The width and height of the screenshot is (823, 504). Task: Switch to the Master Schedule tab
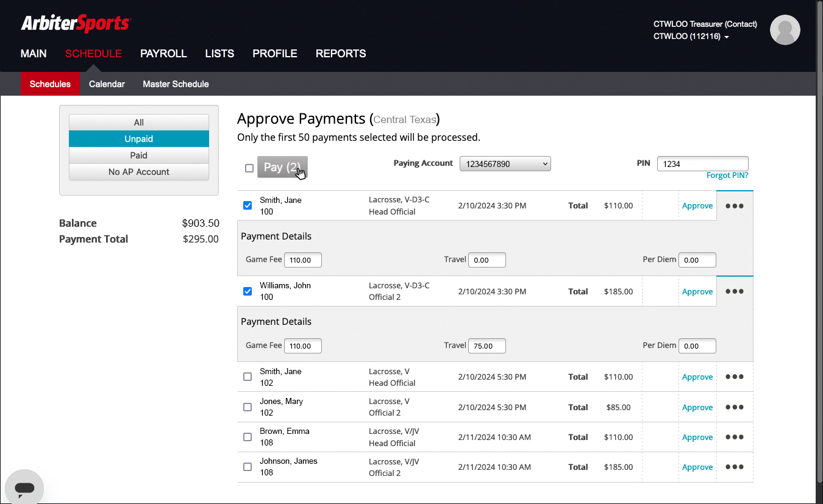pos(176,84)
